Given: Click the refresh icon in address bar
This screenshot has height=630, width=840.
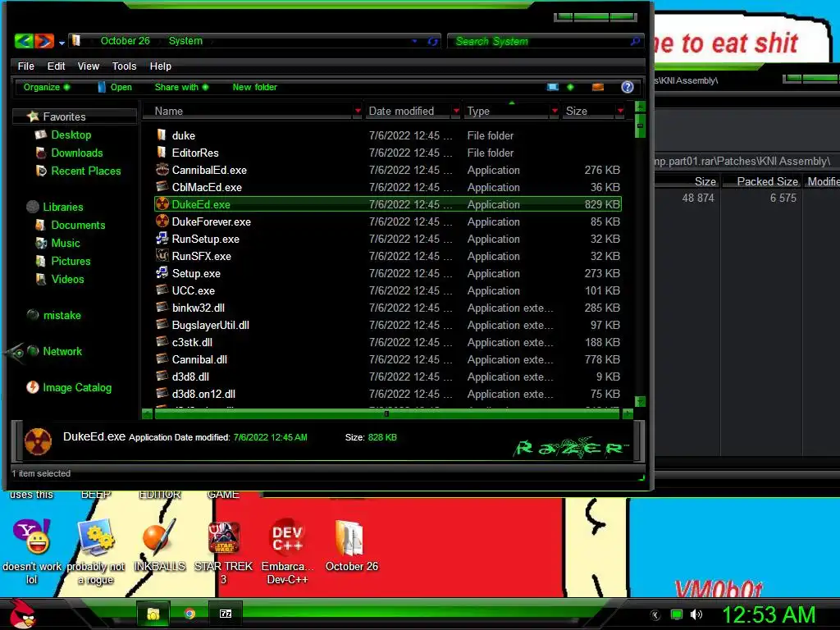Looking at the screenshot, I should 433,41.
